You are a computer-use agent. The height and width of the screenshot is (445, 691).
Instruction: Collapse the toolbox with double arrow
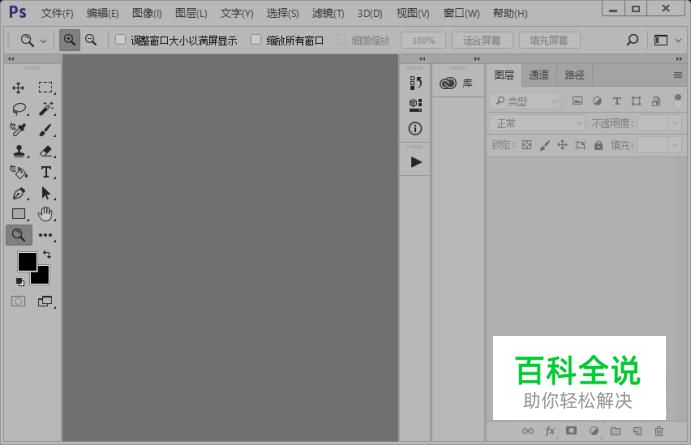click(x=11, y=59)
